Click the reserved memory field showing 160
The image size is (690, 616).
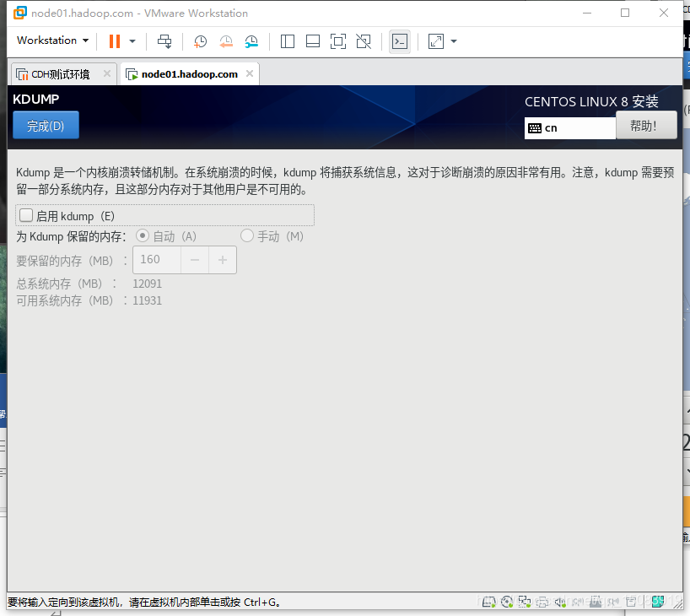pos(157,260)
